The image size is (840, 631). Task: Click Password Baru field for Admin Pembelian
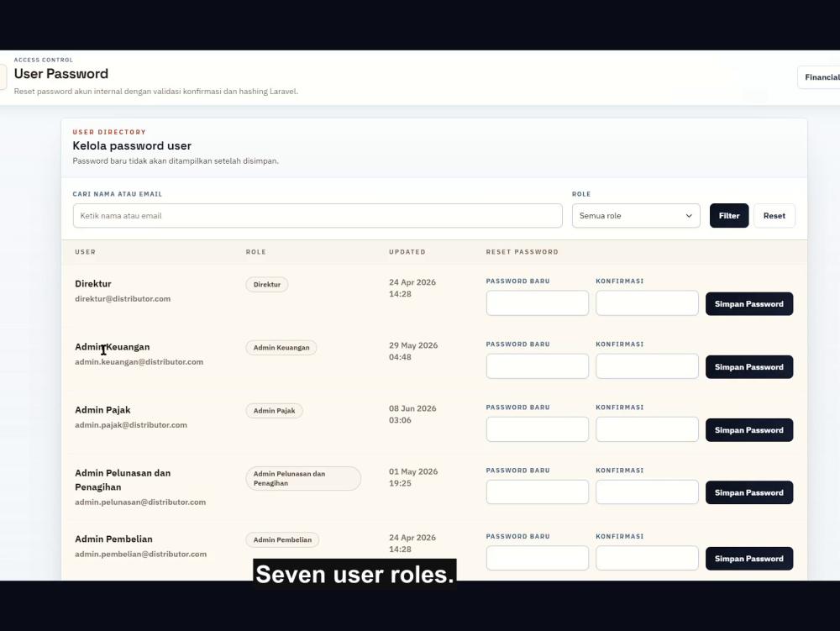click(538, 558)
